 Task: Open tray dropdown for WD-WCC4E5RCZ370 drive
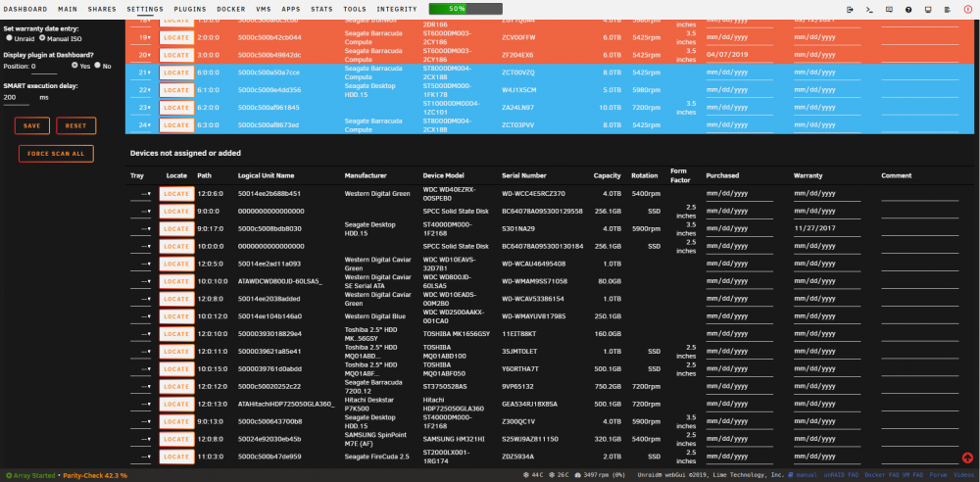[140, 194]
